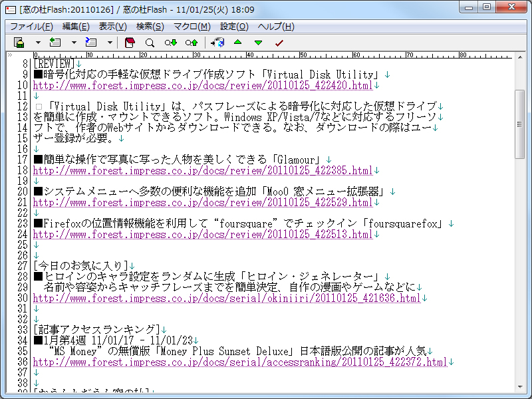
Task: Open the dropdown arrow beside the house document icon
Action: click(x=38, y=43)
